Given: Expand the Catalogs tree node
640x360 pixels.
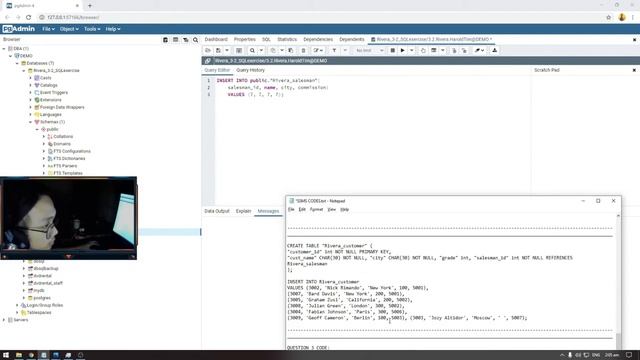Looking at the screenshot, I should click(x=31, y=85).
